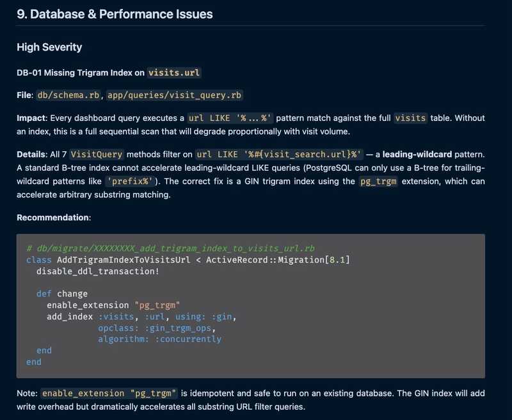Click the 'pg_trgm' inline code in Details
Screen dimensions: 512x420
point(378,181)
